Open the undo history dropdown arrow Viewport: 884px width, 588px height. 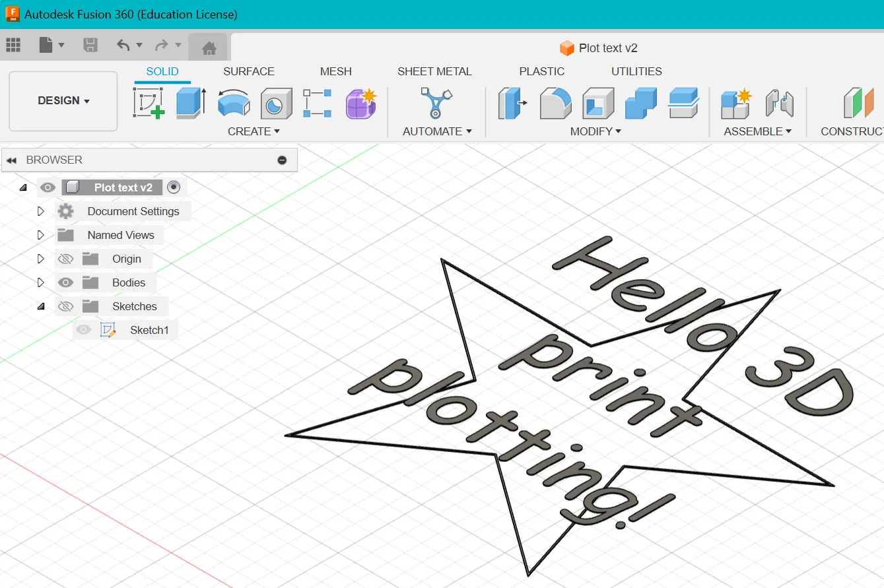click(x=139, y=45)
